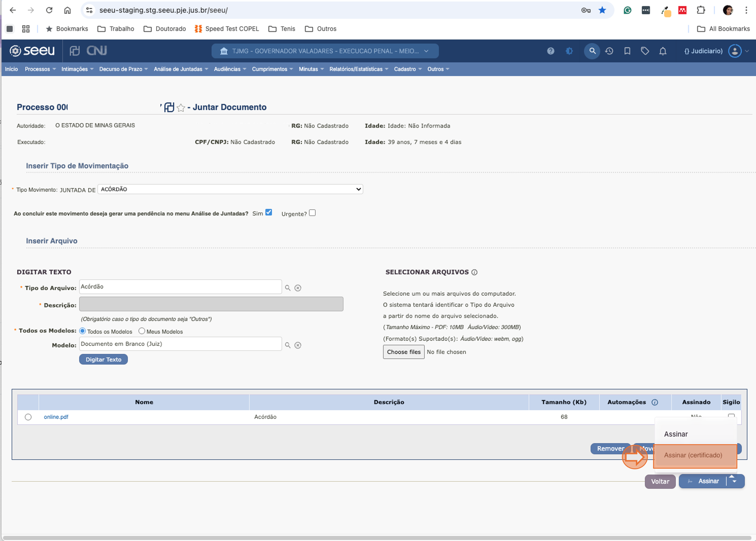Open the online.pdf file link

click(56, 417)
